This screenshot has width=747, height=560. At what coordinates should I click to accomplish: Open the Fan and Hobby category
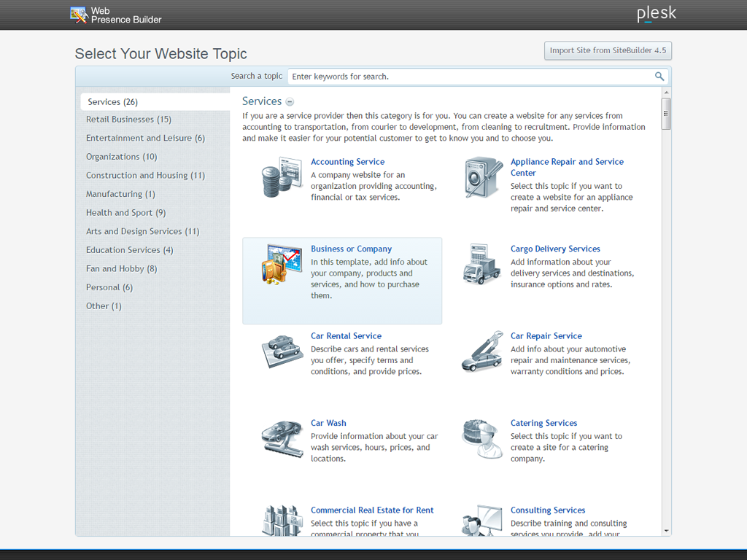click(120, 268)
